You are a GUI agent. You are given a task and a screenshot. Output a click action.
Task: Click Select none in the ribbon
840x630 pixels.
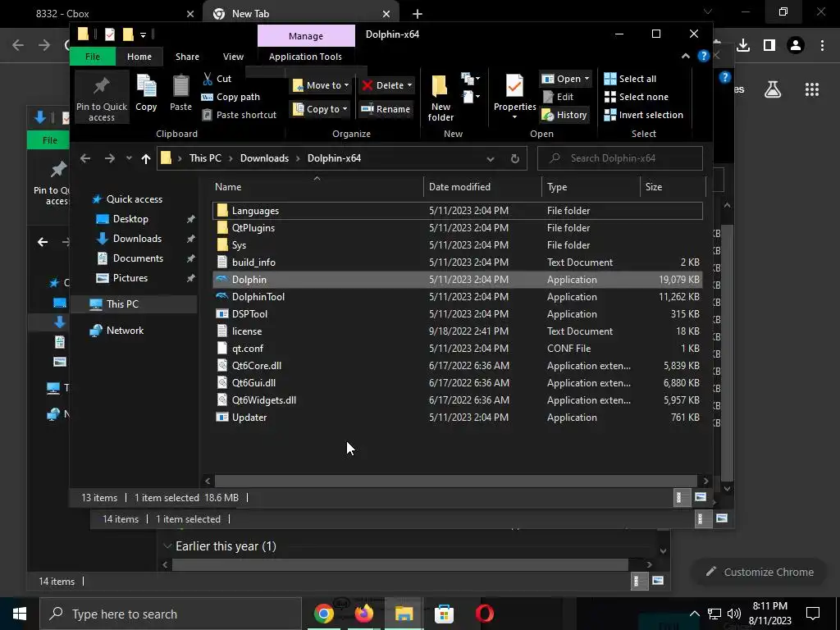click(636, 97)
